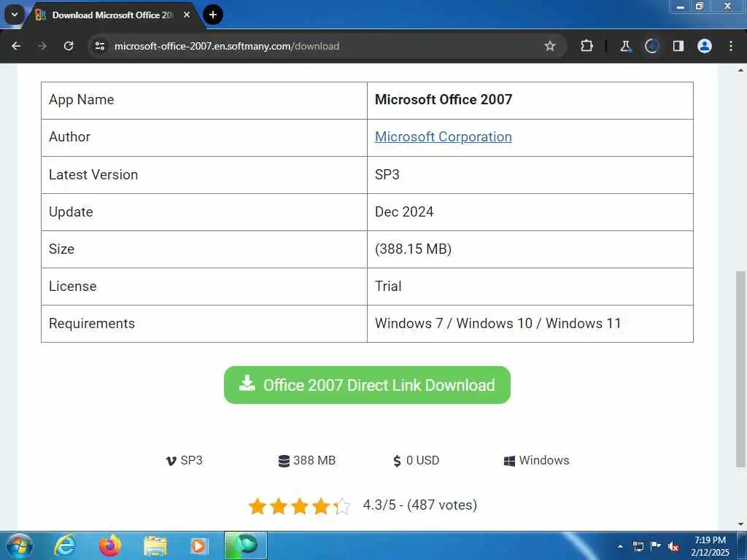Image resolution: width=747 pixels, height=560 pixels.
Task: Close the Download Microsoft Office tab
Action: coord(187,15)
